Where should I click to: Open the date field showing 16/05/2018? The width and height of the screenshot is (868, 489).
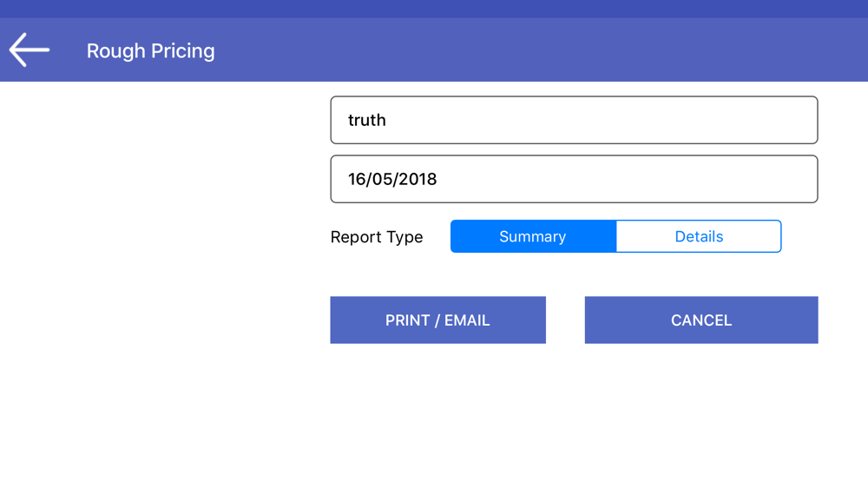574,179
